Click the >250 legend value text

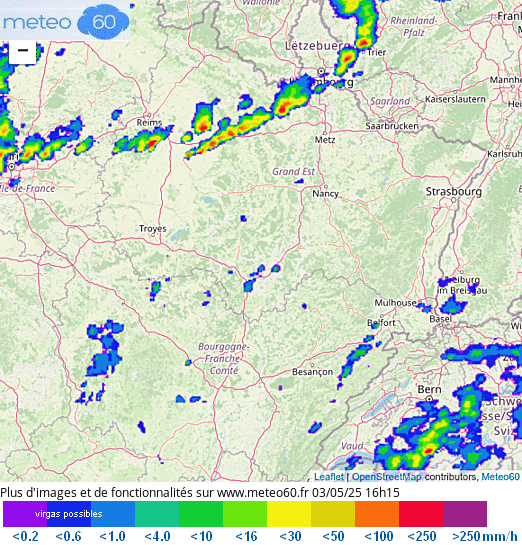point(467,536)
